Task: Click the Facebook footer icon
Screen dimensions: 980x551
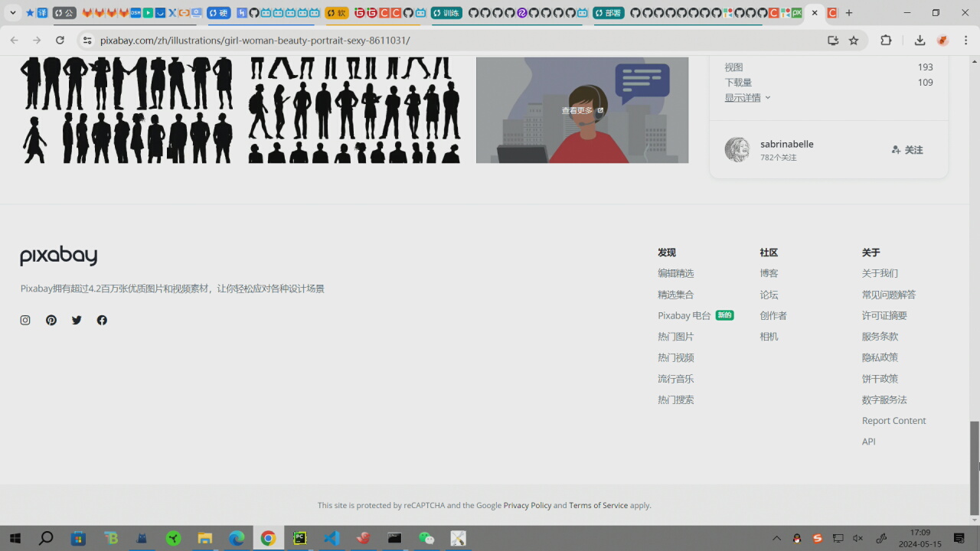Action: (102, 321)
